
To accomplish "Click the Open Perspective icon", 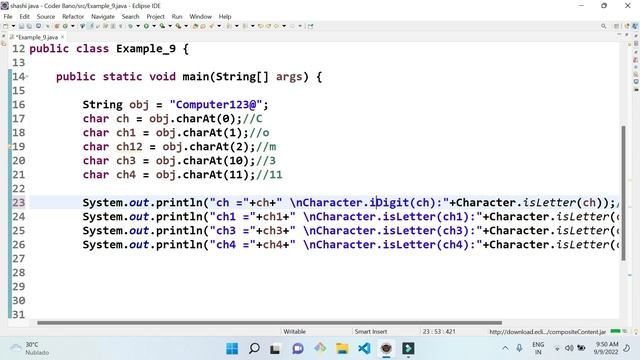I will pos(616,26).
